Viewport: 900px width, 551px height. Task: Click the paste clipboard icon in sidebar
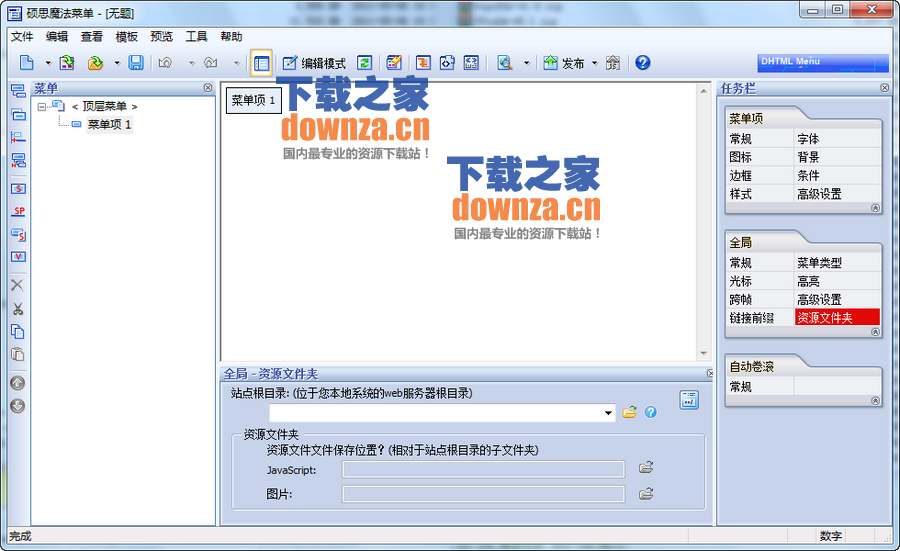tap(18, 355)
